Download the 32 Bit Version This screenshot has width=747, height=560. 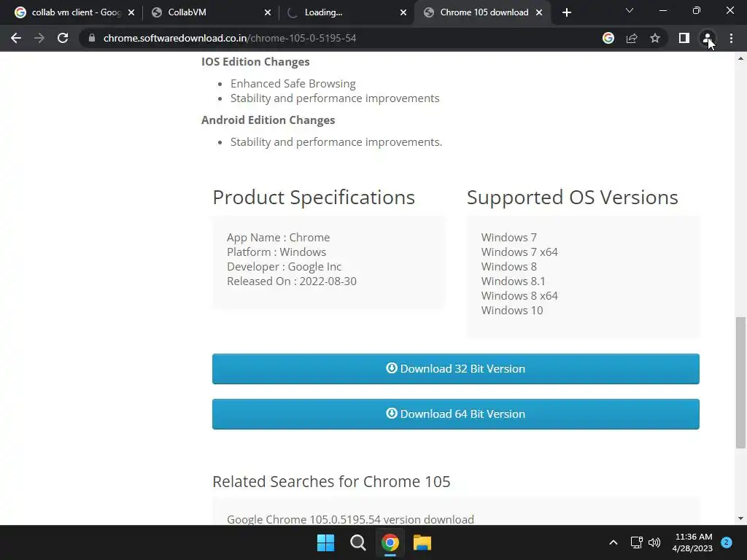click(x=455, y=368)
